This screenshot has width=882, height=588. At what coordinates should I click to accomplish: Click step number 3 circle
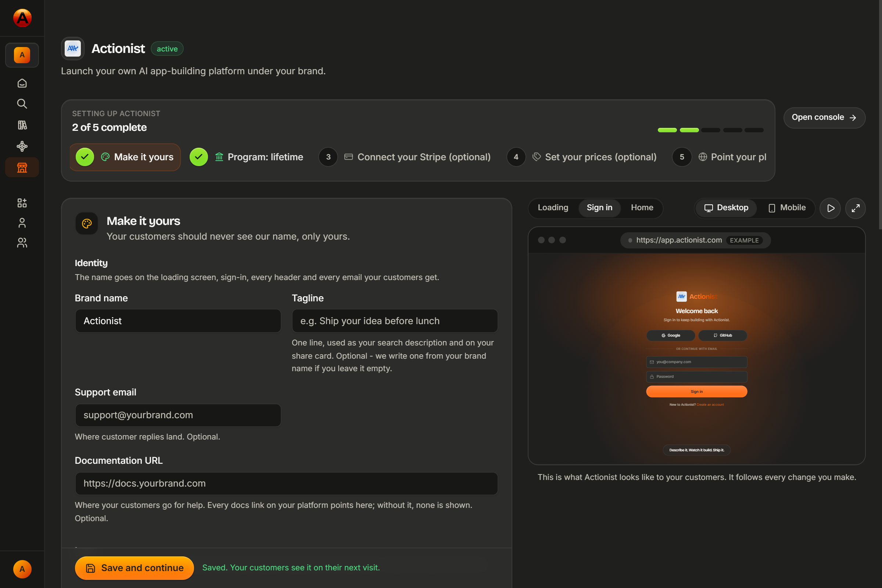(x=328, y=157)
